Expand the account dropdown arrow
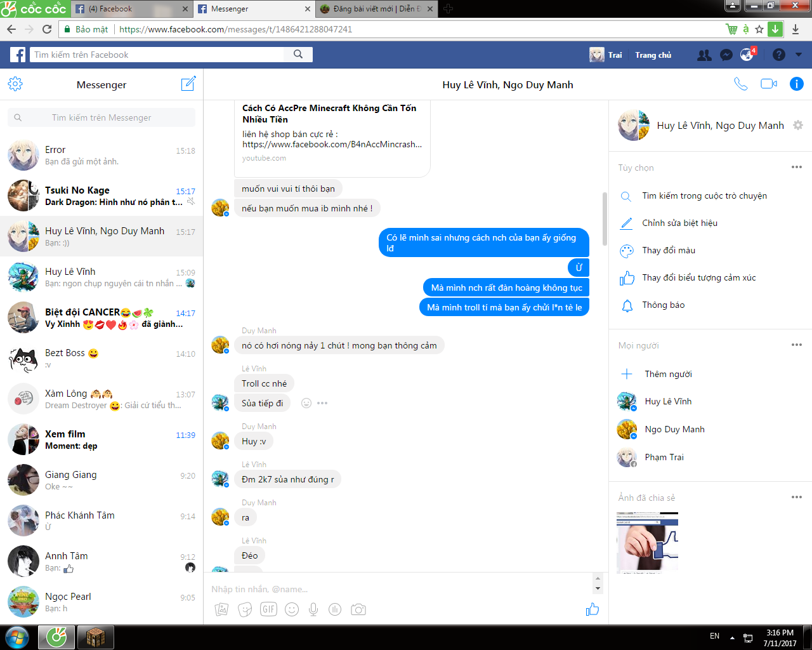 click(799, 55)
